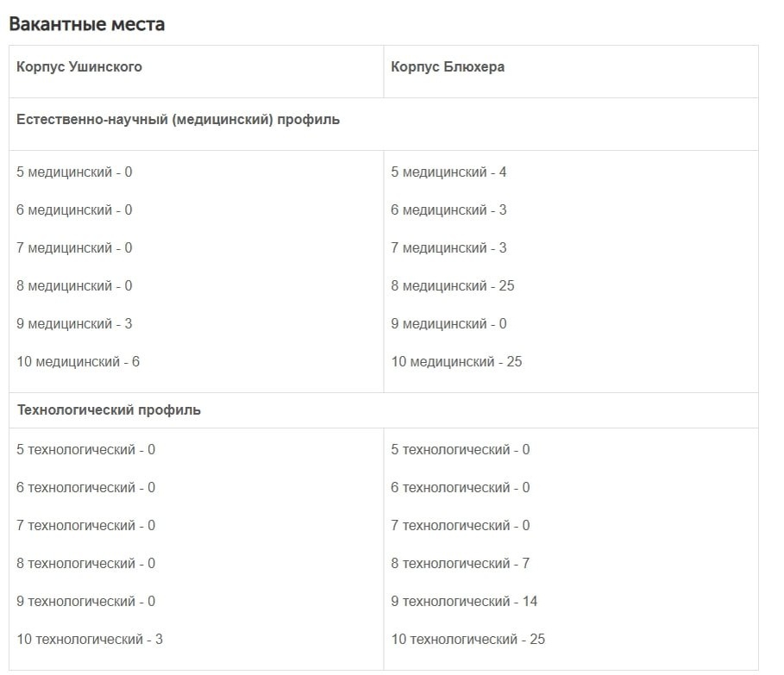The image size is (784, 675).
Task: Click the 'Технологический профиль' section title
Action: 109,410
